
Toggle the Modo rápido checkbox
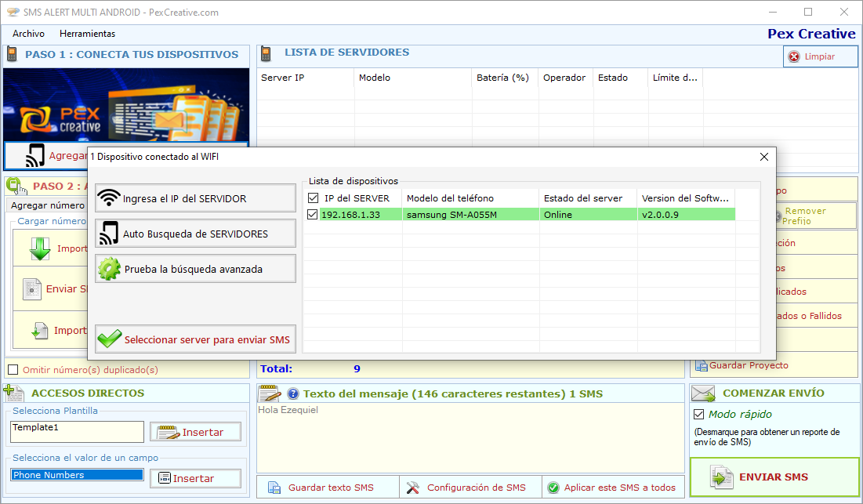coord(699,415)
